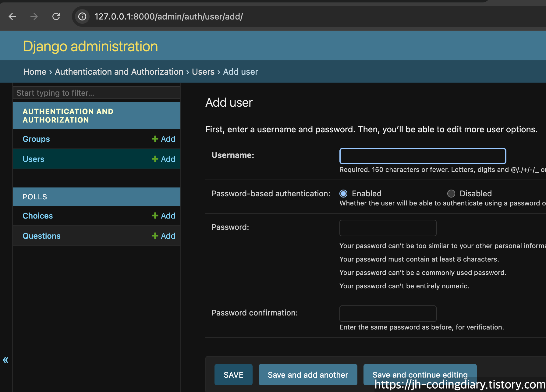Click the Username label

click(233, 155)
